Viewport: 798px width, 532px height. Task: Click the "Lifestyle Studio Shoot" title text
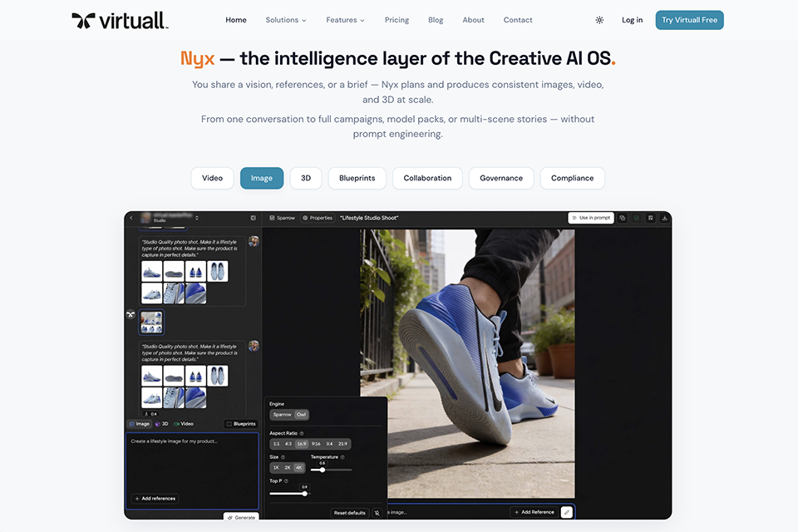369,218
